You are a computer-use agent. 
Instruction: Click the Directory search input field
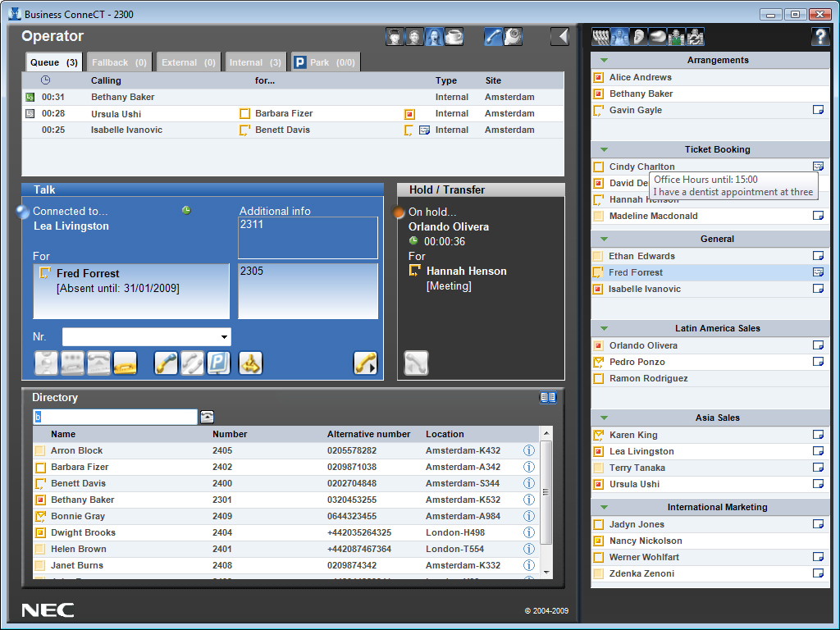pyautogui.click(x=115, y=417)
